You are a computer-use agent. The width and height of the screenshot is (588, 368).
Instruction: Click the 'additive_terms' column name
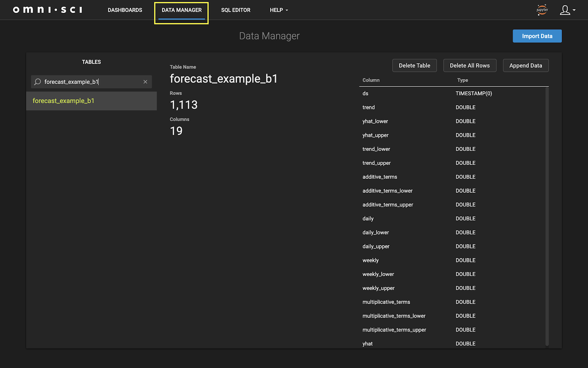point(380,177)
